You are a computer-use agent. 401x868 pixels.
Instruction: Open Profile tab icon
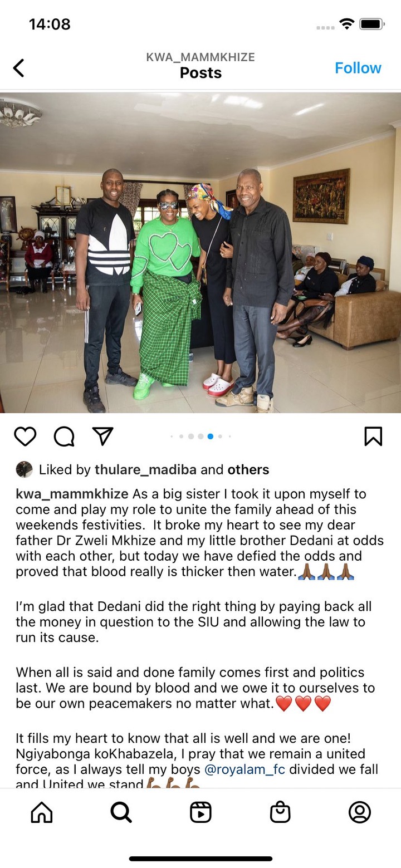[360, 812]
